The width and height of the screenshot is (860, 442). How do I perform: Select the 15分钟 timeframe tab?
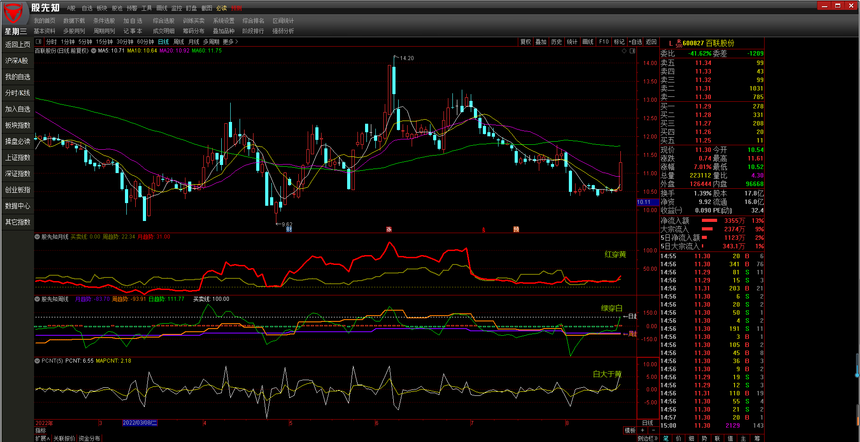click(104, 42)
